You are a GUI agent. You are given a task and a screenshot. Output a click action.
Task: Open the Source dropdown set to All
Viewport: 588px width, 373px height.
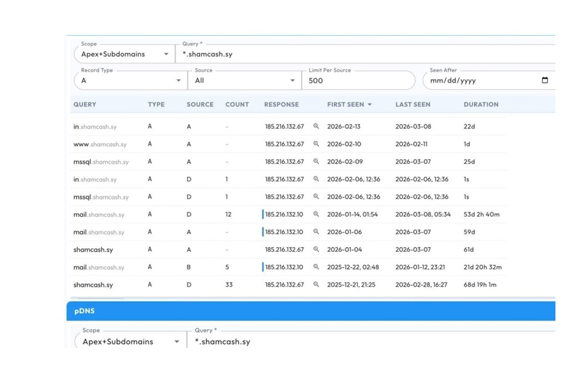pos(244,80)
